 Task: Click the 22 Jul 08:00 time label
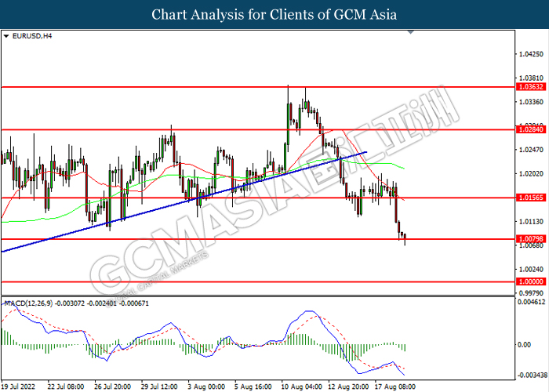[x=66, y=387]
